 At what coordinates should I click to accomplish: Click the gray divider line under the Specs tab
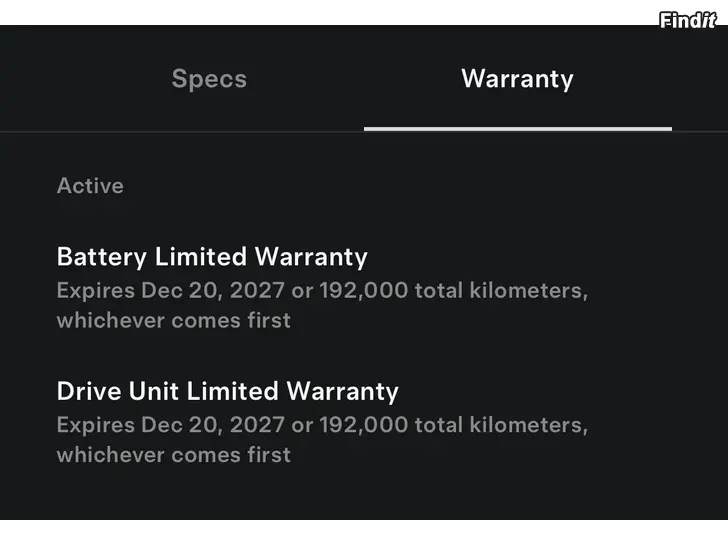pyautogui.click(x=182, y=131)
